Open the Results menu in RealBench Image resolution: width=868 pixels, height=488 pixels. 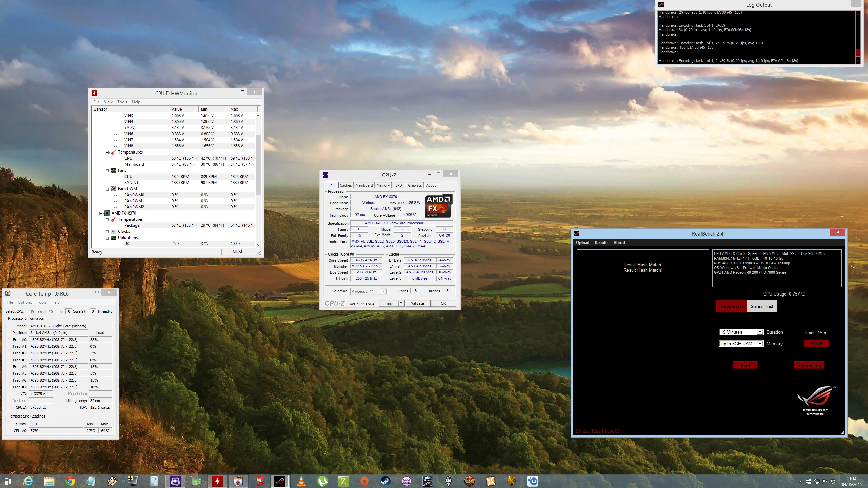pos(601,243)
